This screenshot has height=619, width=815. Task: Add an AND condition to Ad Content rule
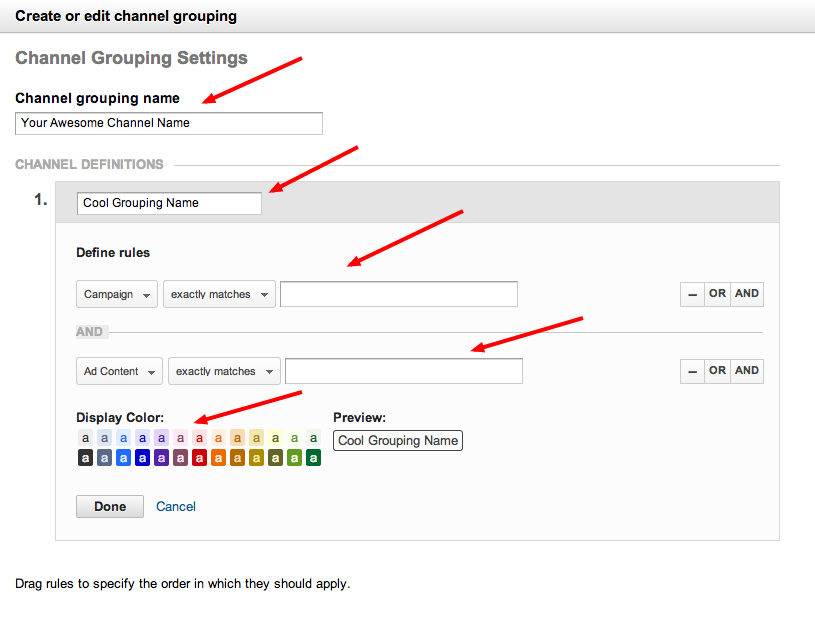pyautogui.click(x=747, y=371)
